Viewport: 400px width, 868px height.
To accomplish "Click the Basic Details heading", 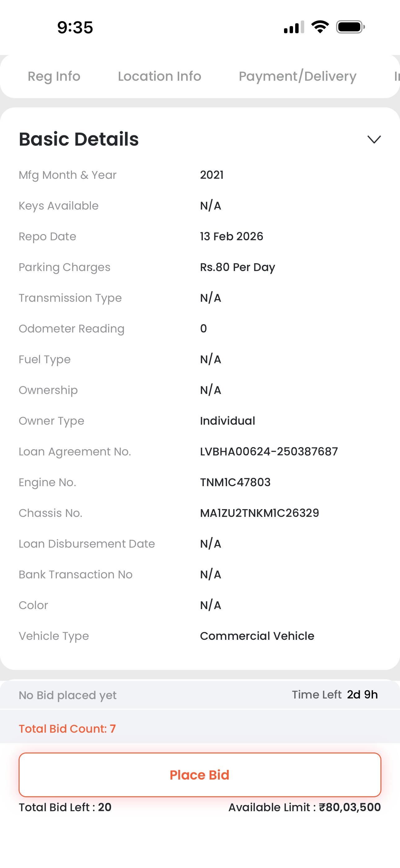I will tap(79, 139).
